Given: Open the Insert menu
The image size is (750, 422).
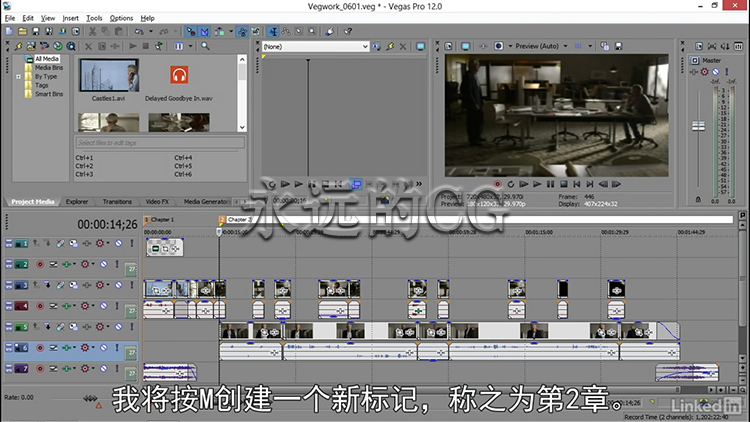Looking at the screenshot, I should [70, 18].
